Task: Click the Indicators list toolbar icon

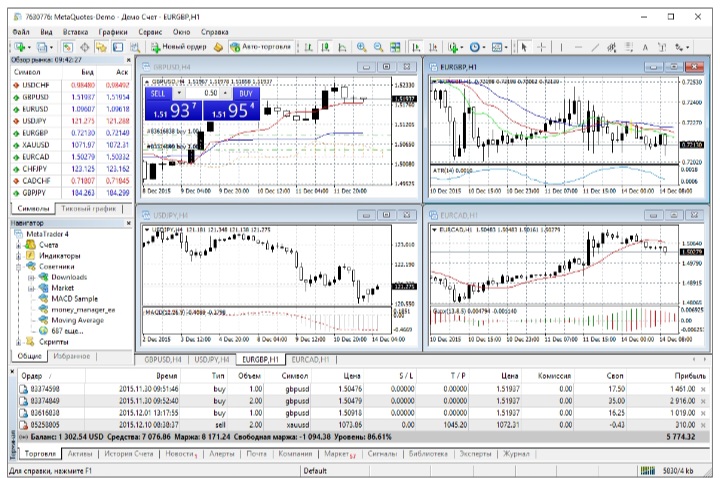Action: [455, 47]
